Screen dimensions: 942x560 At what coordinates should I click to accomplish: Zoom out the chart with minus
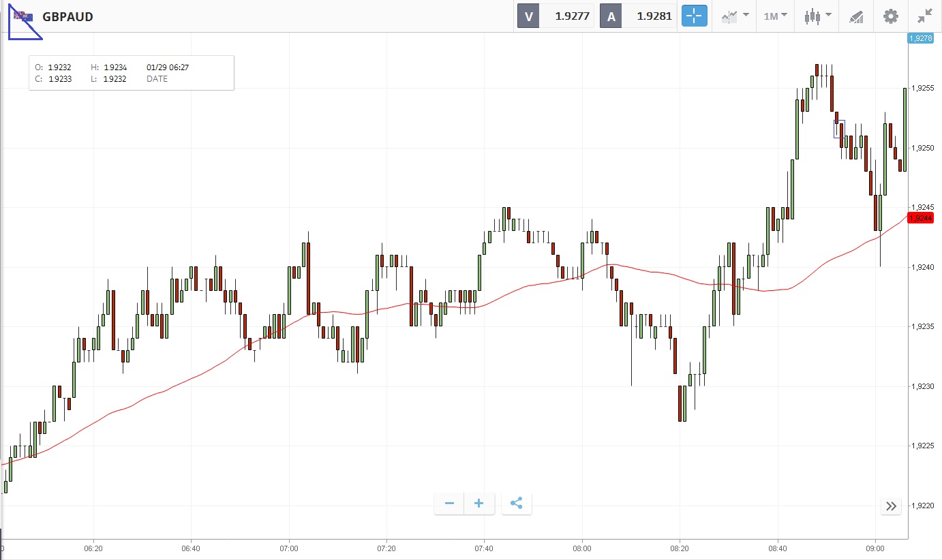(449, 503)
